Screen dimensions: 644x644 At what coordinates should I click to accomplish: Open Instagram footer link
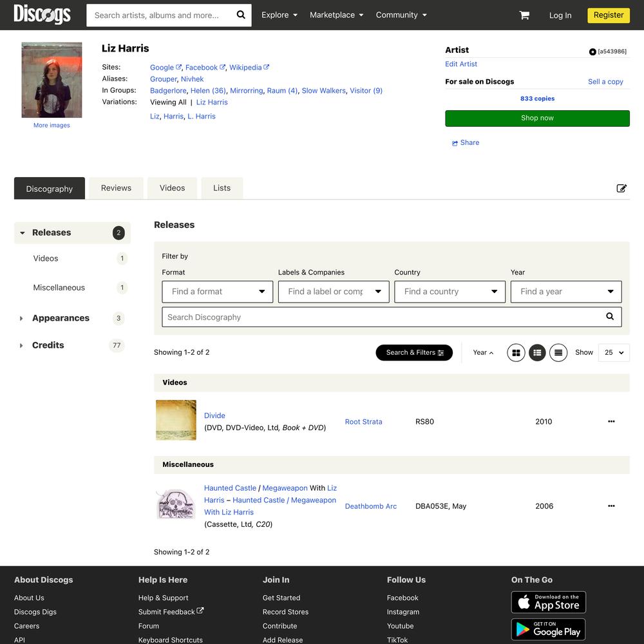tap(403, 612)
